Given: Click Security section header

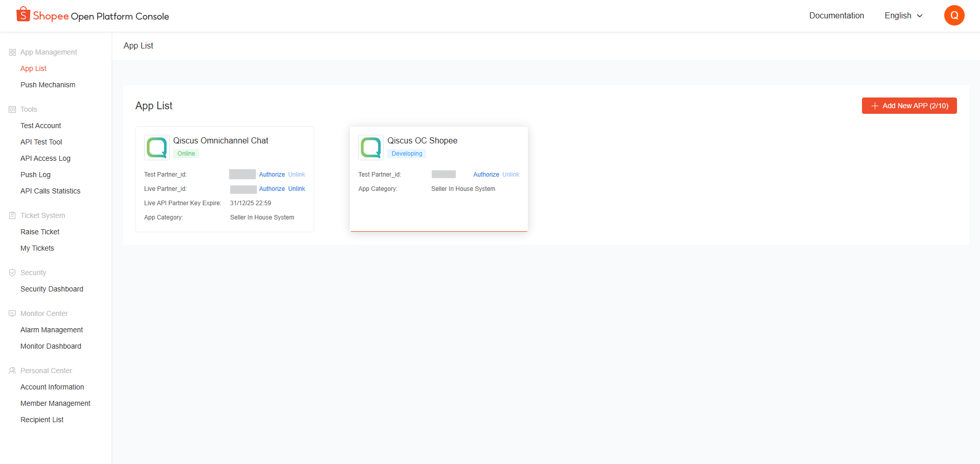Looking at the screenshot, I should point(33,273).
